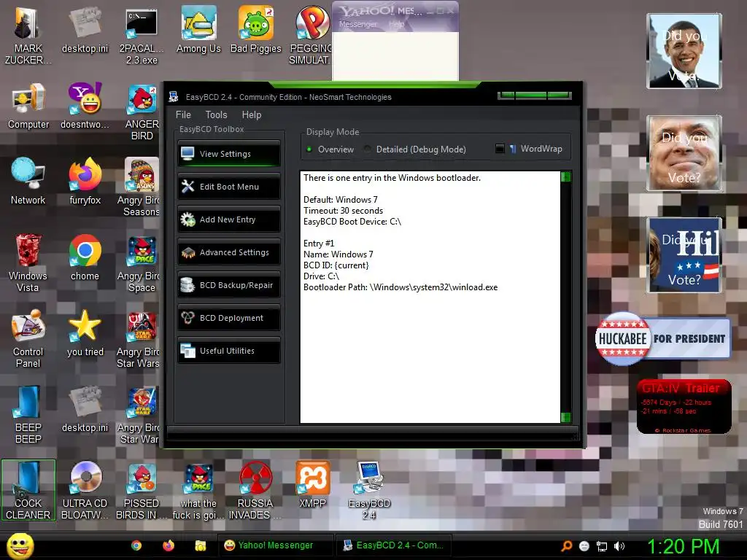The height and width of the screenshot is (560, 747).
Task: Open the Tools menu in EasyBCD
Action: (216, 114)
